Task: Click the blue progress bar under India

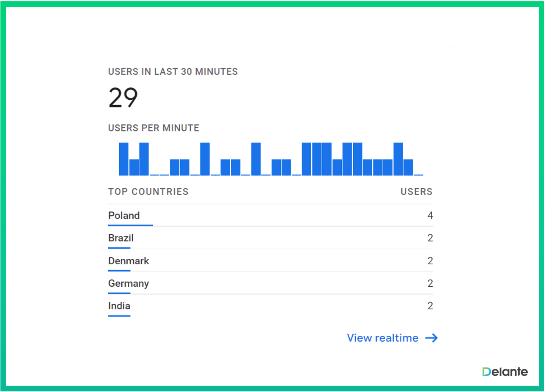Action: click(x=119, y=315)
